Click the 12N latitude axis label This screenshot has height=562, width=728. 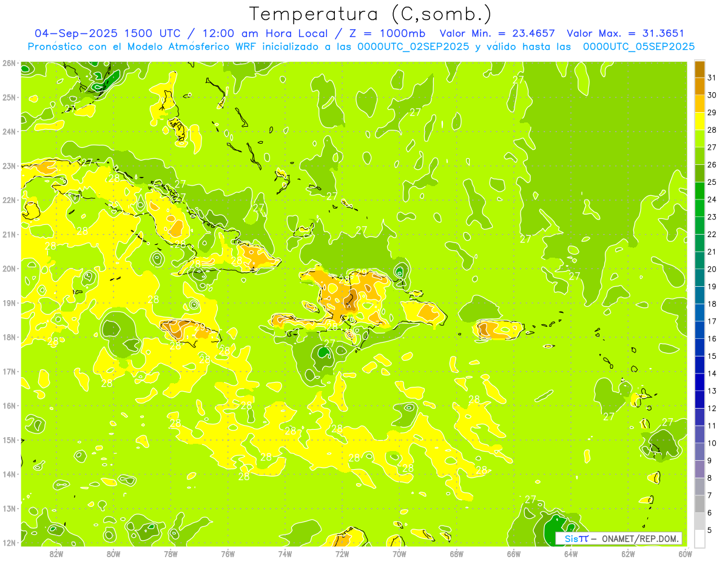(9, 543)
